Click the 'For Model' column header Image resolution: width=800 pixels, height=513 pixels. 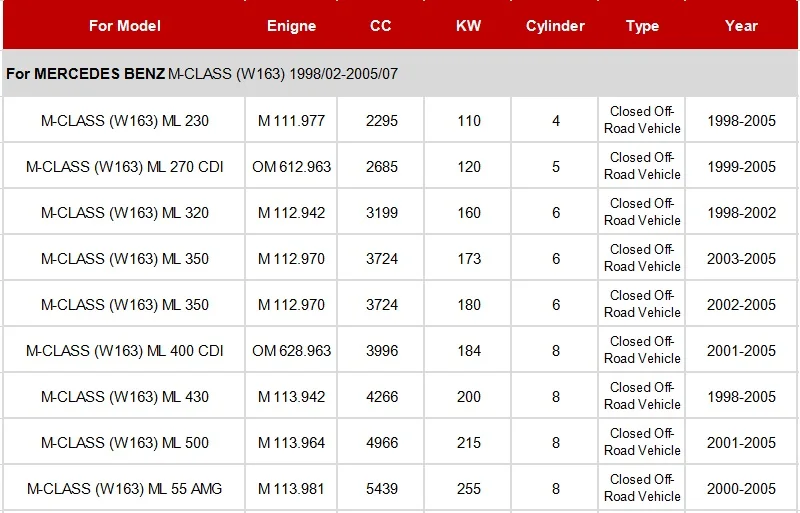point(124,26)
